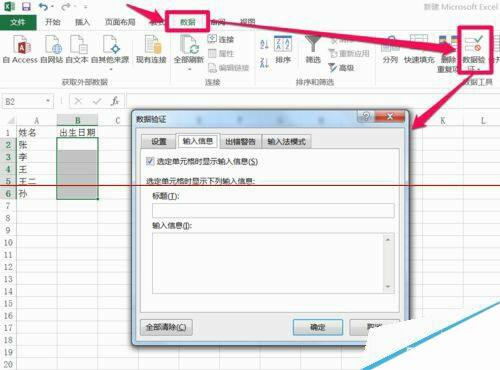The image size is (500, 370).
Task: Switch to the 插入 ribbon tab
Action: (x=82, y=22)
